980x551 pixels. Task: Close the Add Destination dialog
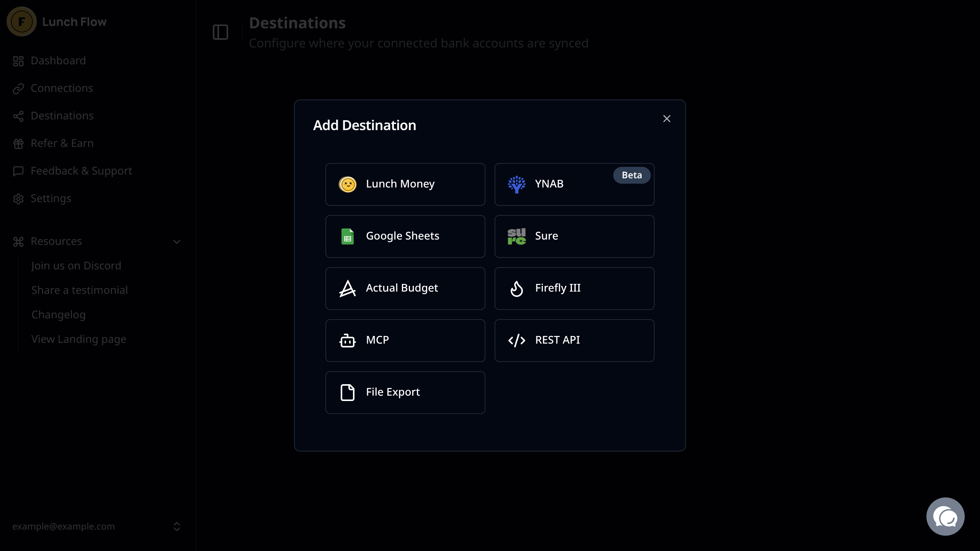667,119
